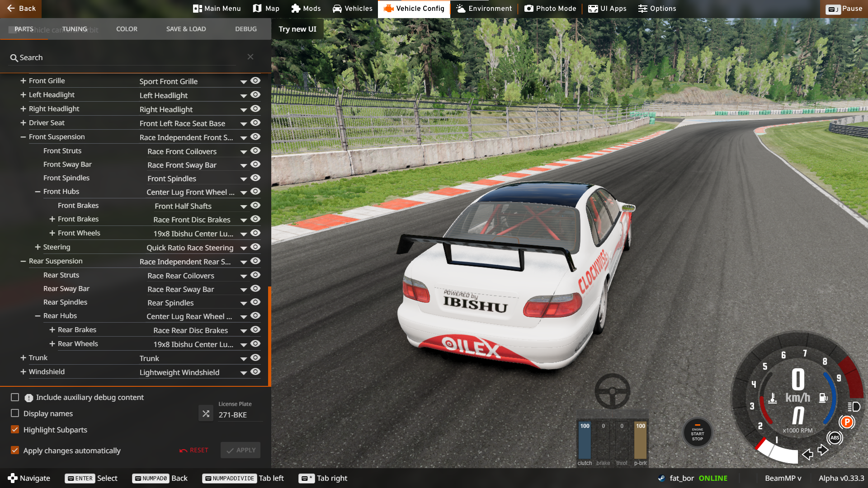This screenshot has height=488, width=868.
Task: Click the parts list scrollbar
Action: pos(269,337)
